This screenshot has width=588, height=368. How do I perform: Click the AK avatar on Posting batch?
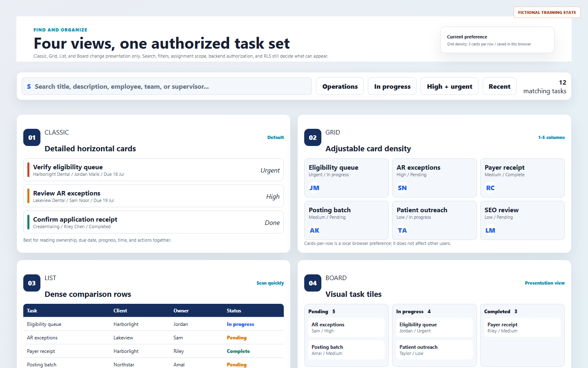tap(314, 231)
